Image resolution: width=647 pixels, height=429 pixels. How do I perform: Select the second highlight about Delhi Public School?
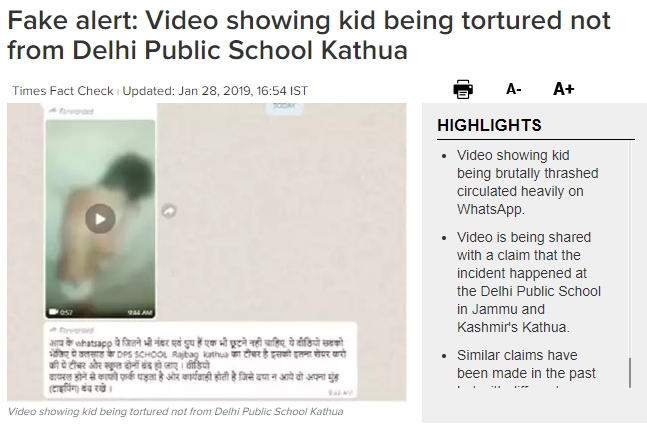point(529,282)
